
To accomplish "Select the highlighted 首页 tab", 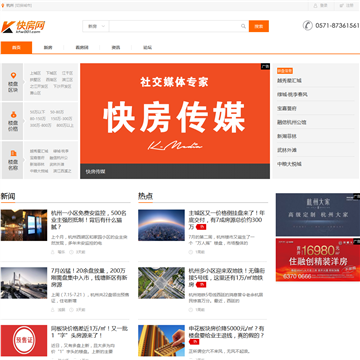I will point(16,47).
